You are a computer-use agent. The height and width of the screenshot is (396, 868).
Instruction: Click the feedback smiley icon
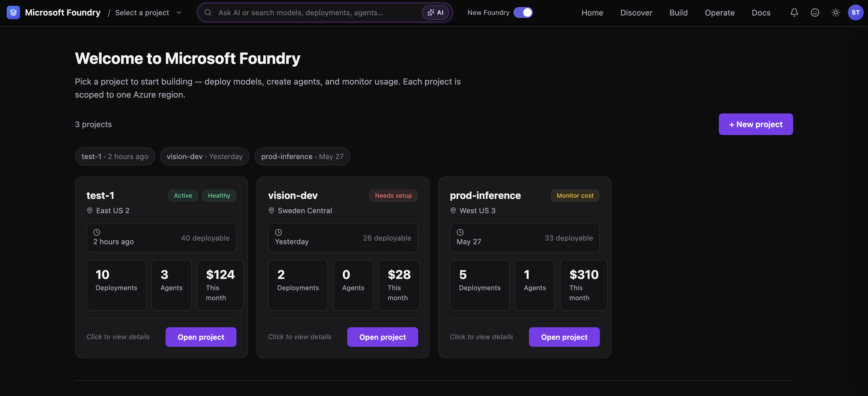(815, 12)
